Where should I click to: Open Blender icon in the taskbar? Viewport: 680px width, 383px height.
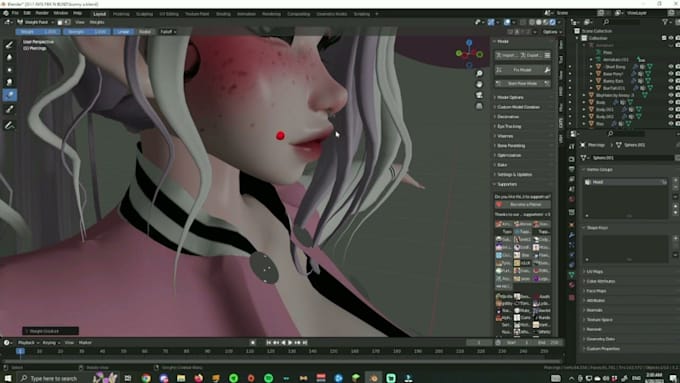(373, 378)
